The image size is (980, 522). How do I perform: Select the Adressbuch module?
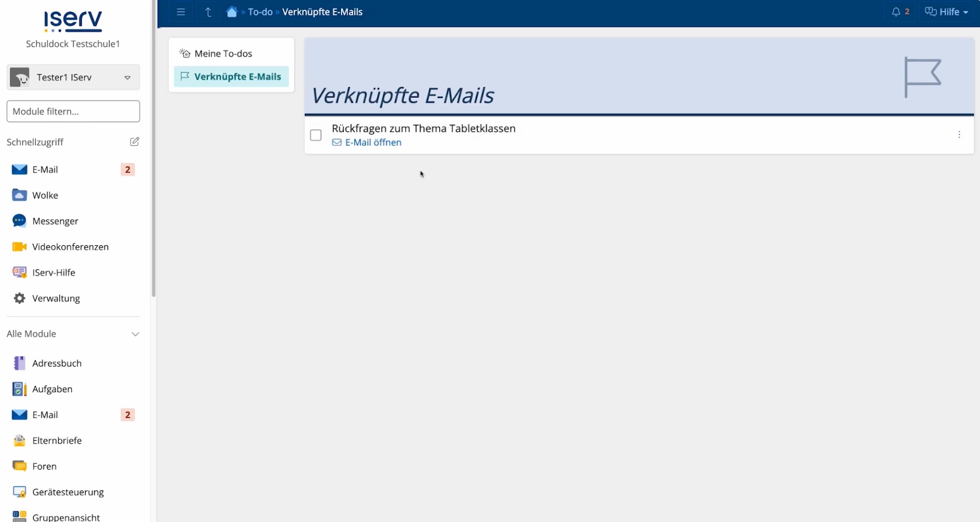pos(57,363)
